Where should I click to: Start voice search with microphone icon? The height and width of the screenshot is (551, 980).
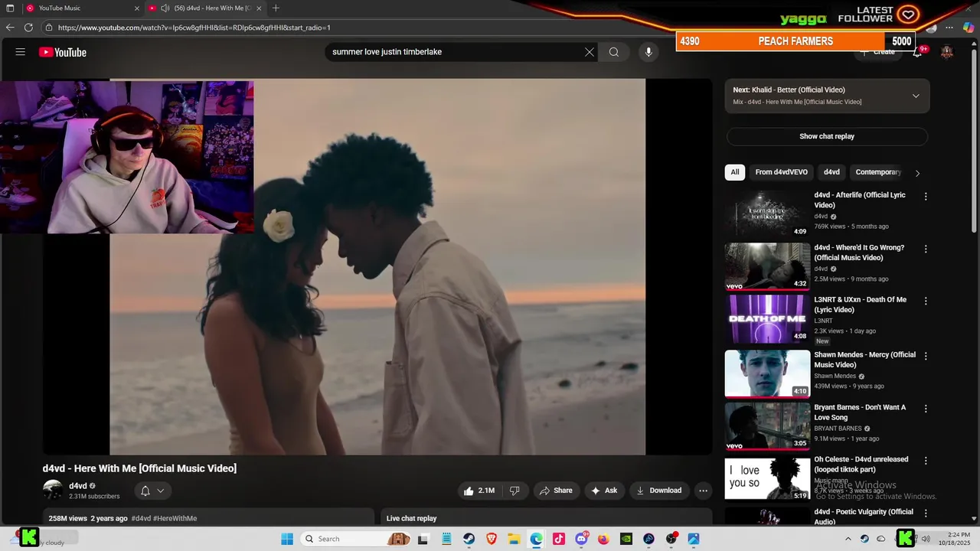pyautogui.click(x=648, y=52)
